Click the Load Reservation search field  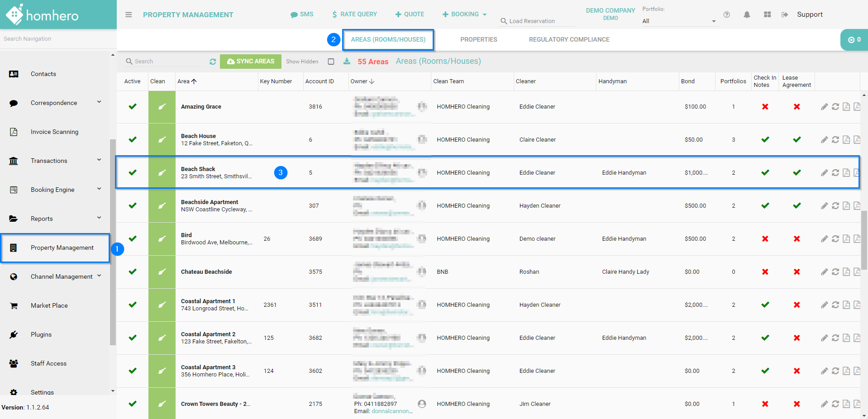538,21
